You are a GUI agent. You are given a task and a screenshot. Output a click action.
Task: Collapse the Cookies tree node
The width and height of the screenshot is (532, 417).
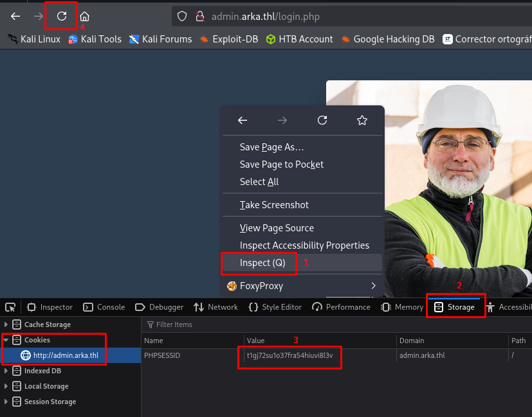coord(7,340)
